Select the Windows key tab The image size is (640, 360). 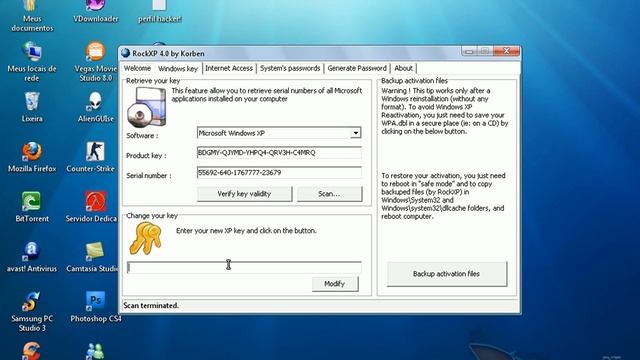[178, 68]
